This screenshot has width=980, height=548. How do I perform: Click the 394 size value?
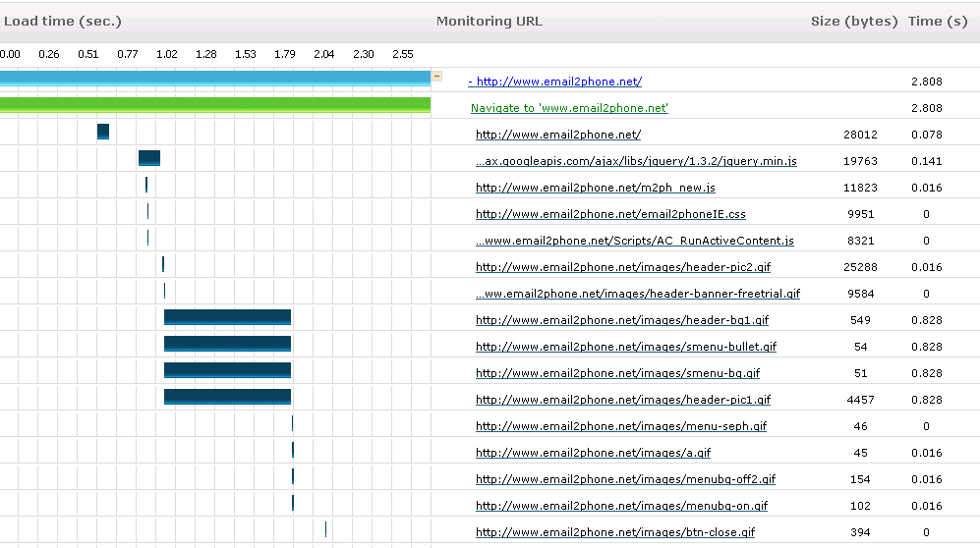click(861, 532)
